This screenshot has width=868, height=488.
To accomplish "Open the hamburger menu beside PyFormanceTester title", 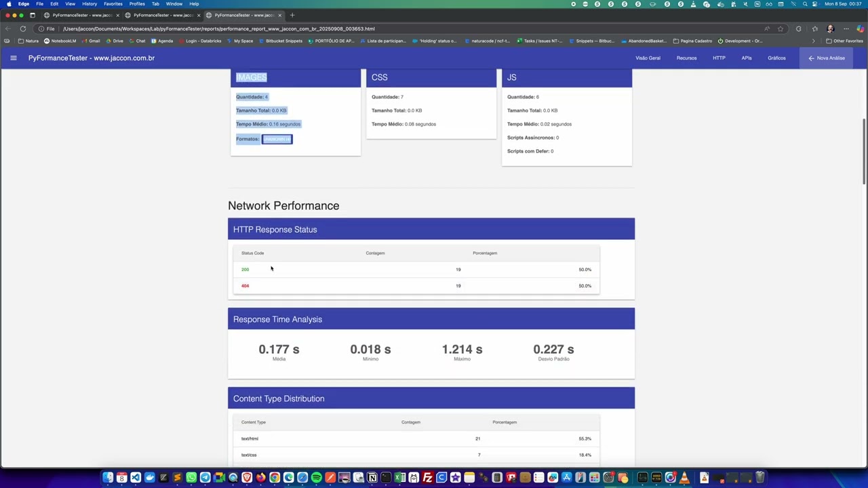I will pos(13,58).
